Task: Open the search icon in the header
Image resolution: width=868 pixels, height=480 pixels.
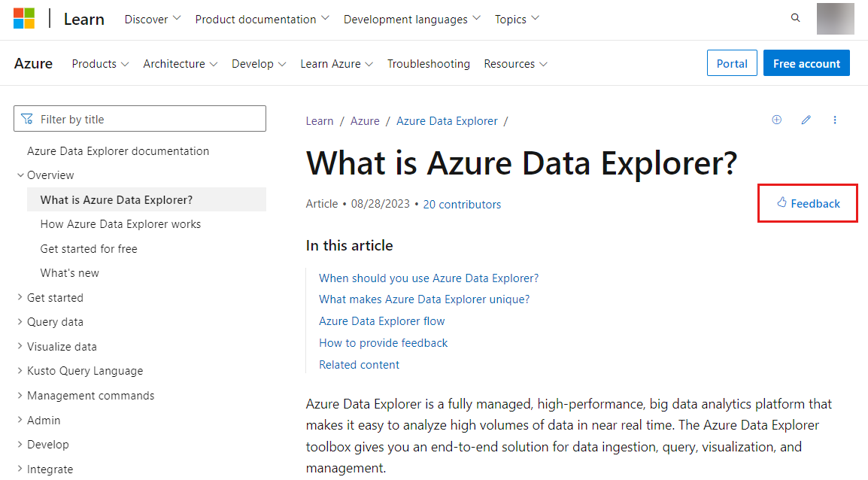Action: (795, 17)
